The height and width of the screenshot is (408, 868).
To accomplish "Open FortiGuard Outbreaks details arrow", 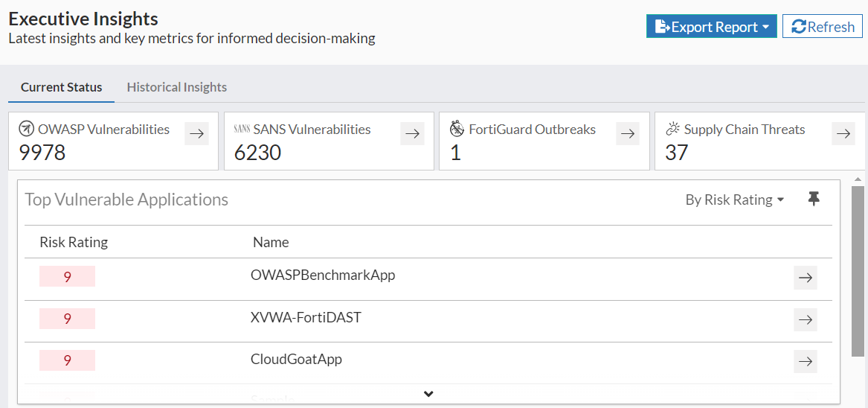I will coord(628,134).
